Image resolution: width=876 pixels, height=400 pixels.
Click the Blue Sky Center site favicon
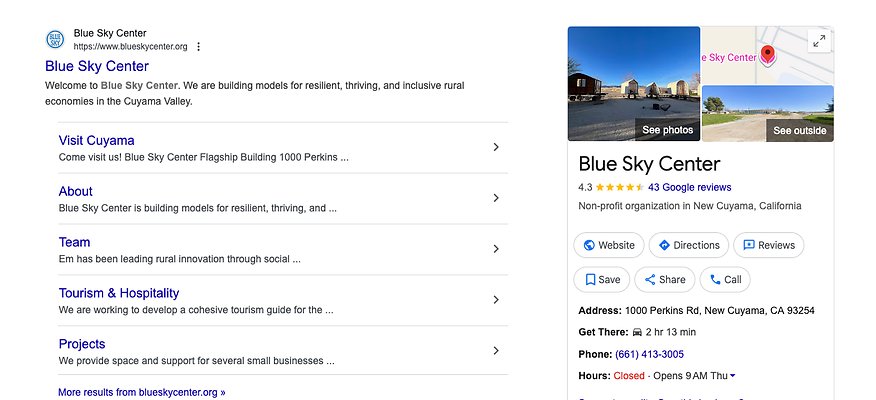click(x=55, y=39)
